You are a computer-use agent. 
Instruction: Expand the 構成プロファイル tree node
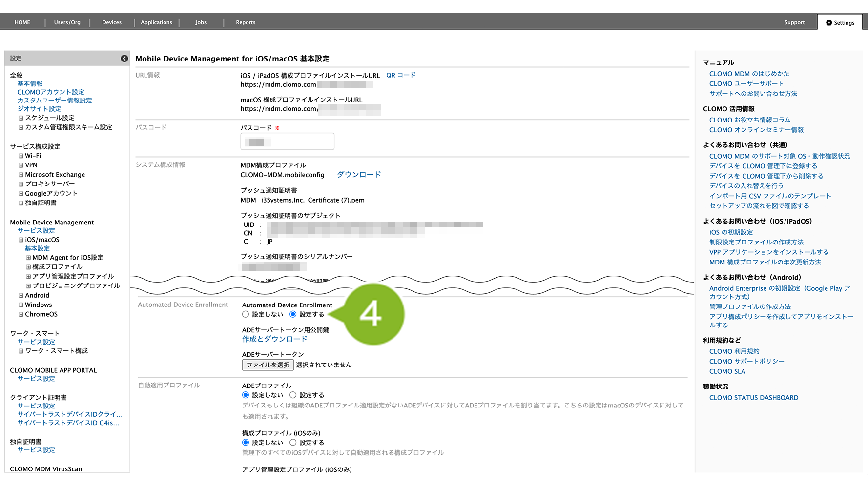pos(28,267)
